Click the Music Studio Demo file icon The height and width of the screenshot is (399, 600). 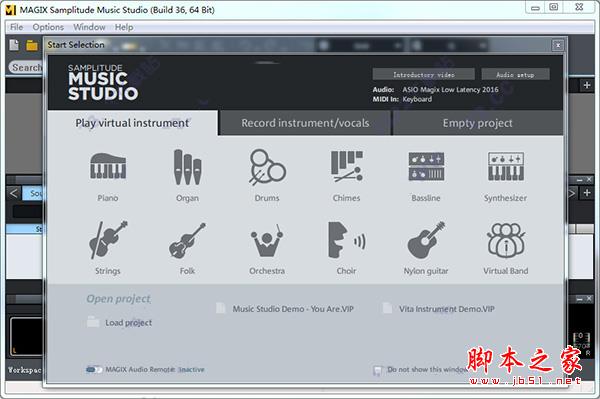click(221, 308)
